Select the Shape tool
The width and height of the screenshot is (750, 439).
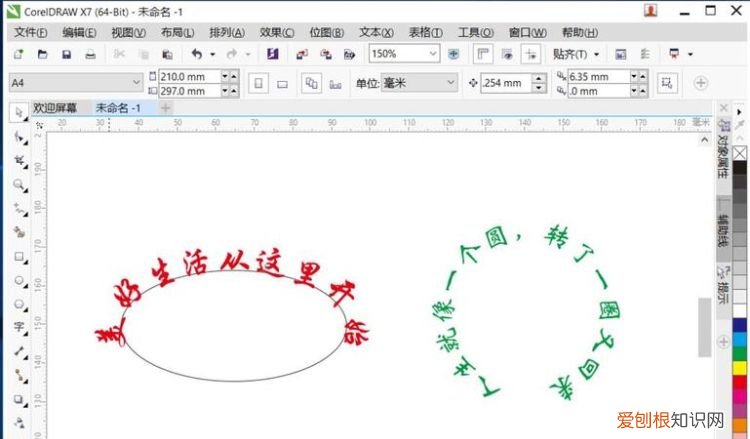point(20,138)
